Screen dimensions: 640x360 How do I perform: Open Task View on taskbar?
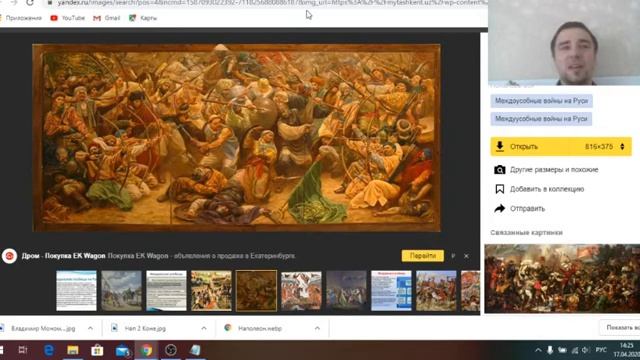point(23,350)
